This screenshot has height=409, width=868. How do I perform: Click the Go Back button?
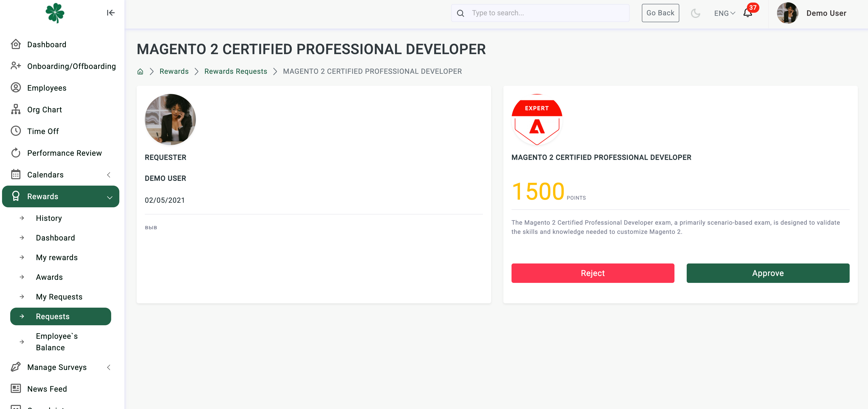(660, 13)
